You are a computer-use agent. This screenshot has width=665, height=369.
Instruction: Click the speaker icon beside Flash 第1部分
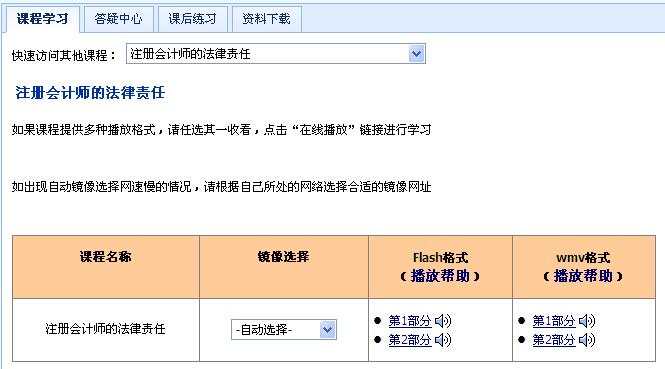pyautogui.click(x=443, y=321)
